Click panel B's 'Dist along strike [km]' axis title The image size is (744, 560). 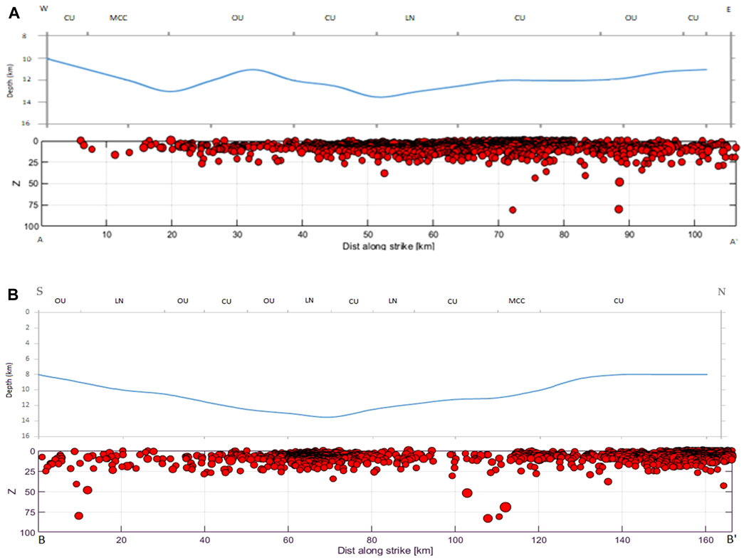click(384, 551)
